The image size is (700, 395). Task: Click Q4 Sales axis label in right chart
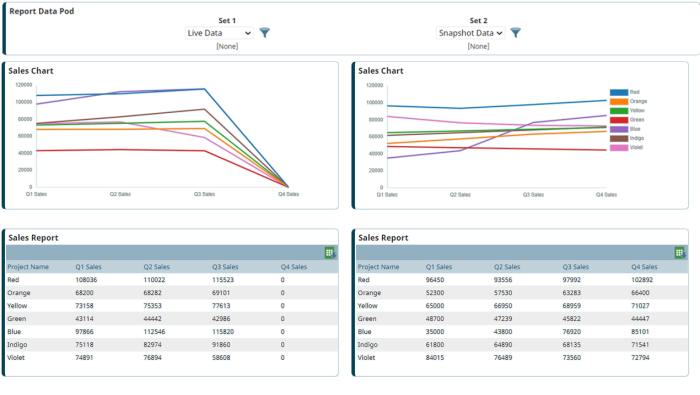(606, 195)
